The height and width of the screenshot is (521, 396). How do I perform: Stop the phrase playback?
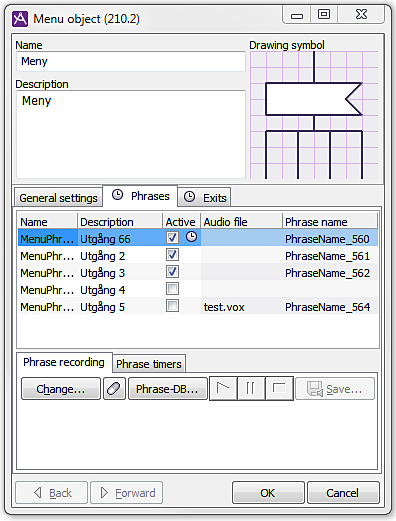coord(279,388)
